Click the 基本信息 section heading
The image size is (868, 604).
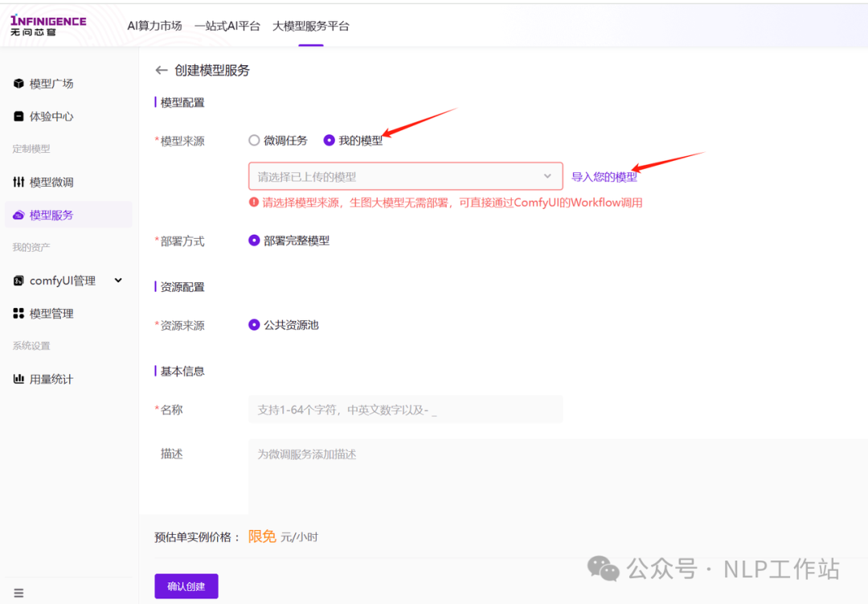click(182, 372)
